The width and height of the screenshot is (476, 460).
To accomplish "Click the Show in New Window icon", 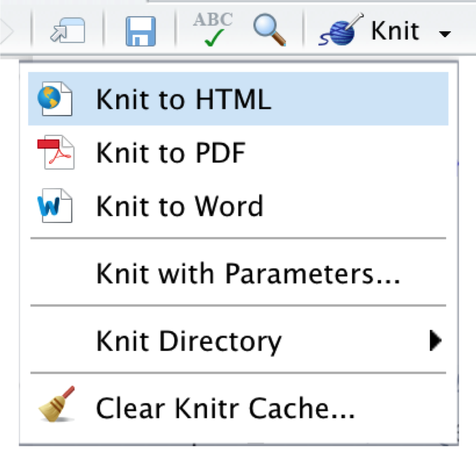I will point(68,29).
